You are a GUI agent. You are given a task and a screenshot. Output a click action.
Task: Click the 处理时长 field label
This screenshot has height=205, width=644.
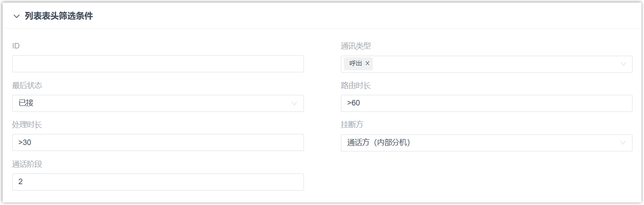pyautogui.click(x=27, y=125)
